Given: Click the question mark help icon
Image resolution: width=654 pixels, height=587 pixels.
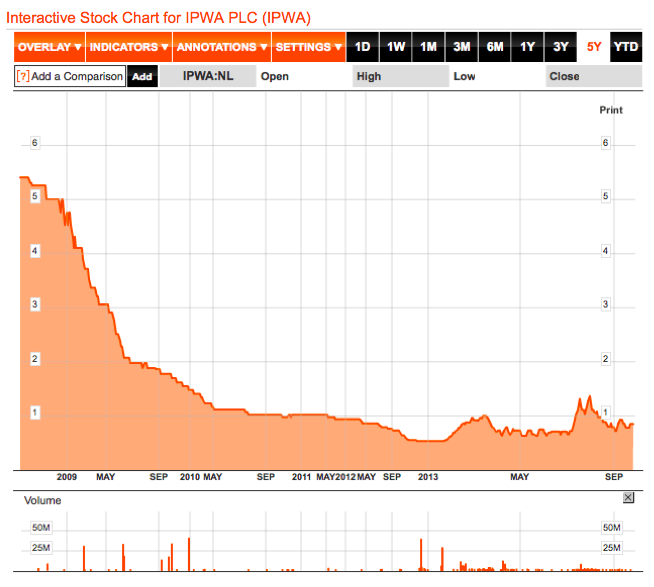Looking at the screenshot, I should pyautogui.click(x=23, y=76).
